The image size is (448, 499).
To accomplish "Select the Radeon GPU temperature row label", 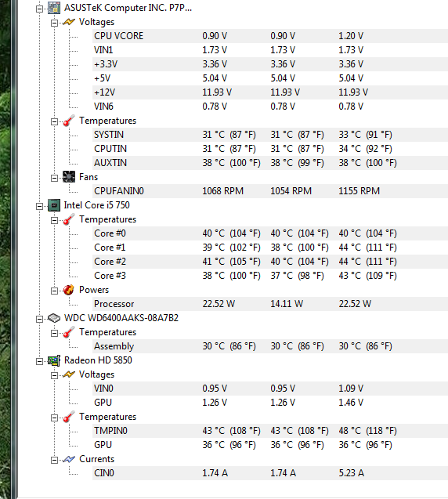I will pos(103,445).
